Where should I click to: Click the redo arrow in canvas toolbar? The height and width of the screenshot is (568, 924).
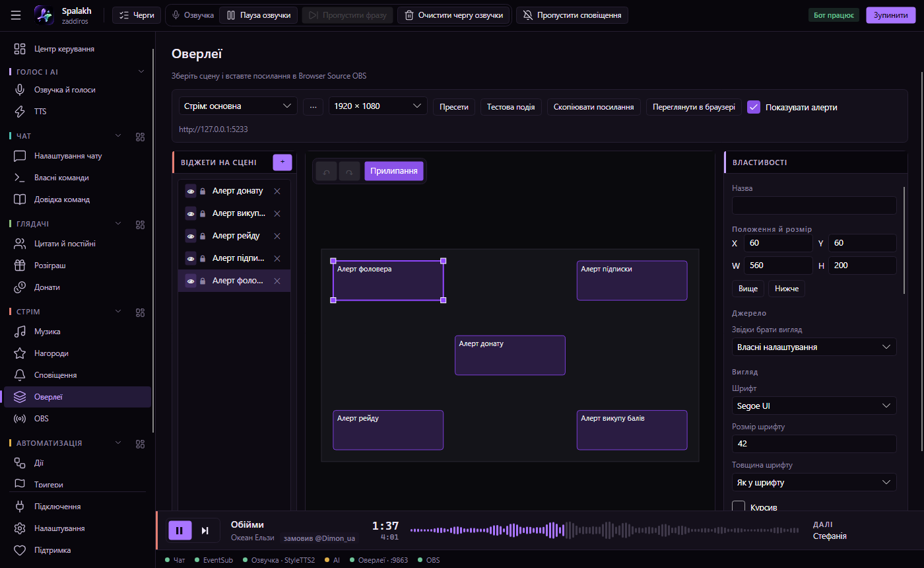click(350, 172)
